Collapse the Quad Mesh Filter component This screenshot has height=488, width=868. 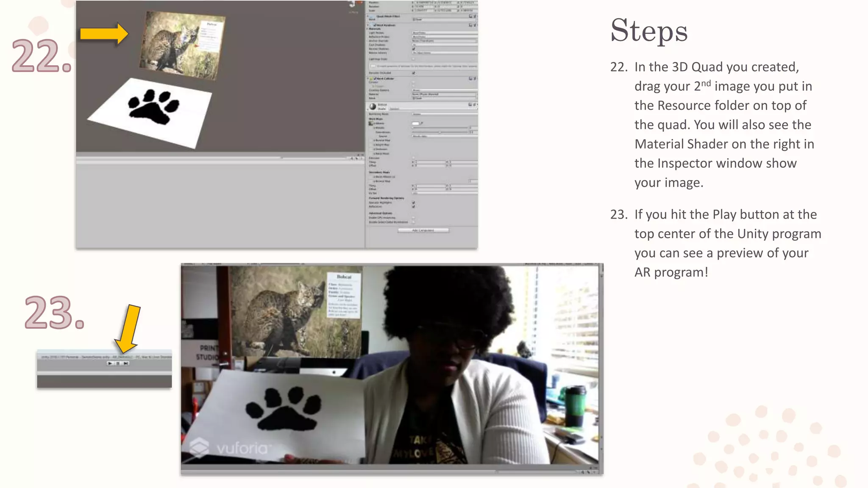pos(367,16)
